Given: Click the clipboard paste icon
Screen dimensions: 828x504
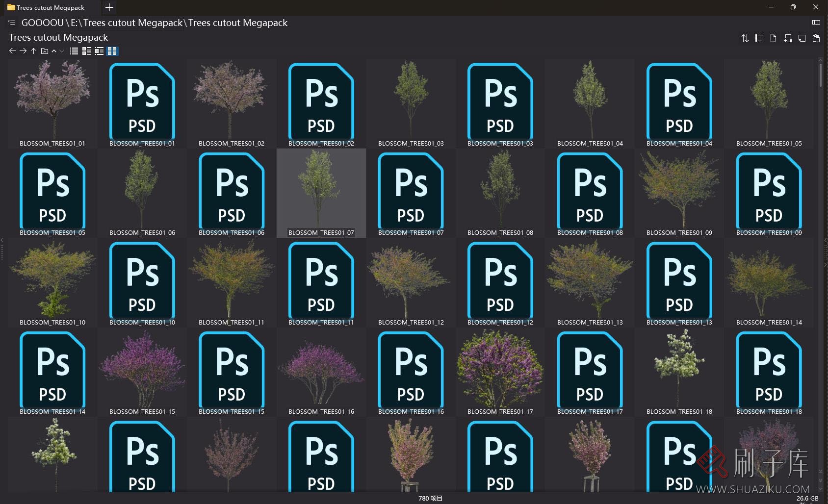Looking at the screenshot, I should 816,38.
